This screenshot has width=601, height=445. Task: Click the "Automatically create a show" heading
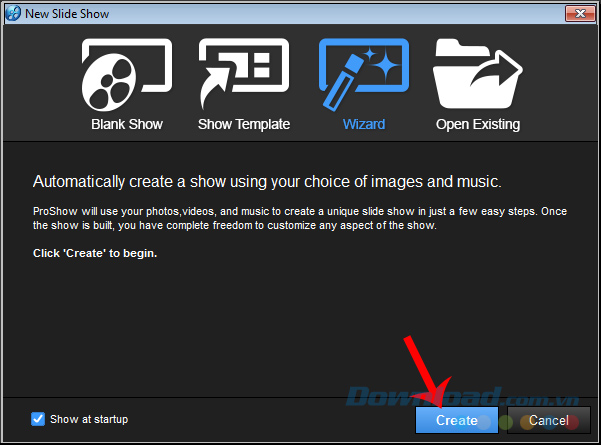[267, 182]
